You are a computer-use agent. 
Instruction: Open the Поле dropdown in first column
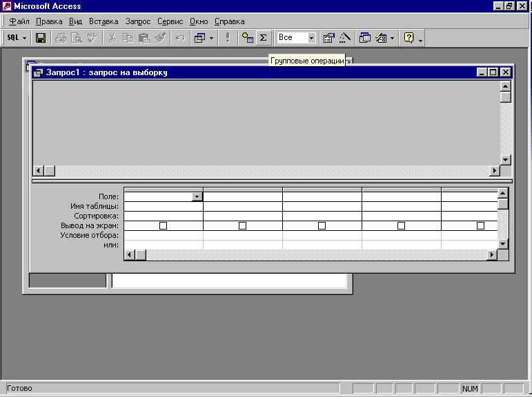pyautogui.click(x=197, y=196)
